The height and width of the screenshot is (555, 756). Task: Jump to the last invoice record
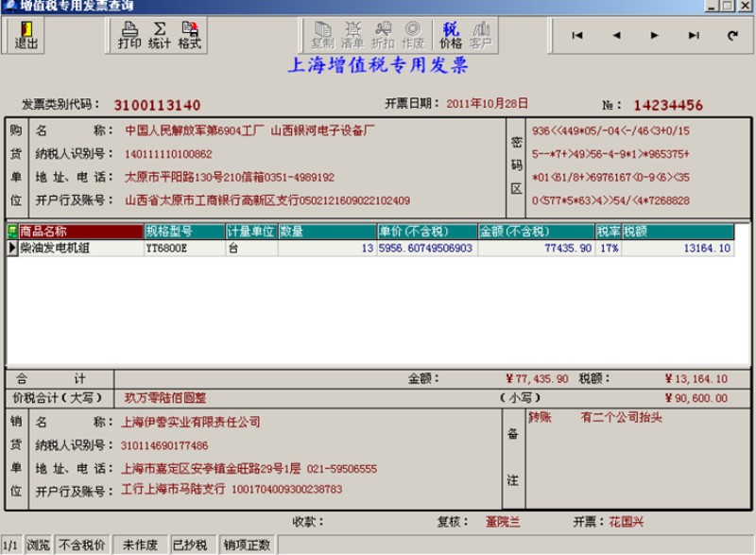[x=694, y=36]
